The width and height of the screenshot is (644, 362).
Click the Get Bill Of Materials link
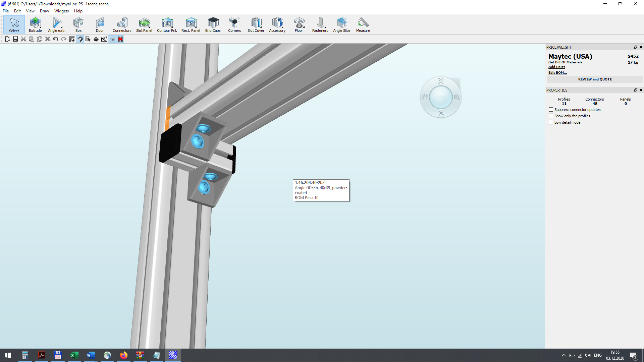565,62
